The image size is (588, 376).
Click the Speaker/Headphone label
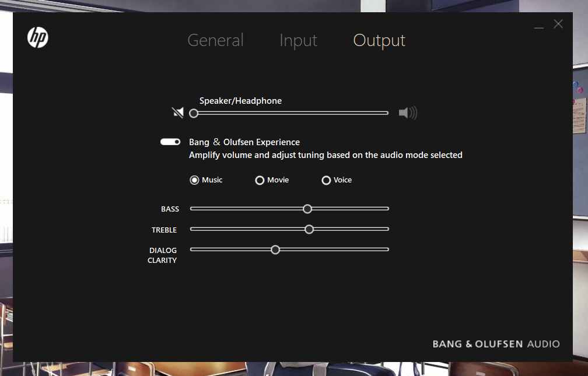(240, 101)
